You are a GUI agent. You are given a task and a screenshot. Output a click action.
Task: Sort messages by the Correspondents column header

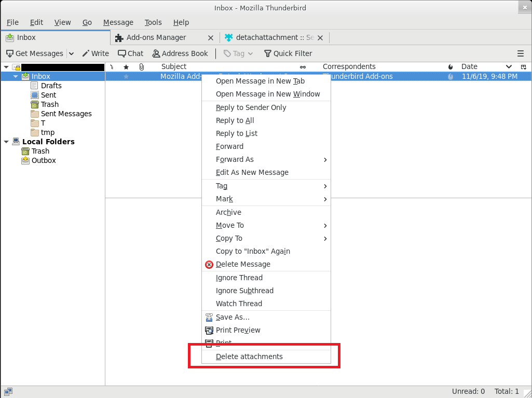click(349, 67)
